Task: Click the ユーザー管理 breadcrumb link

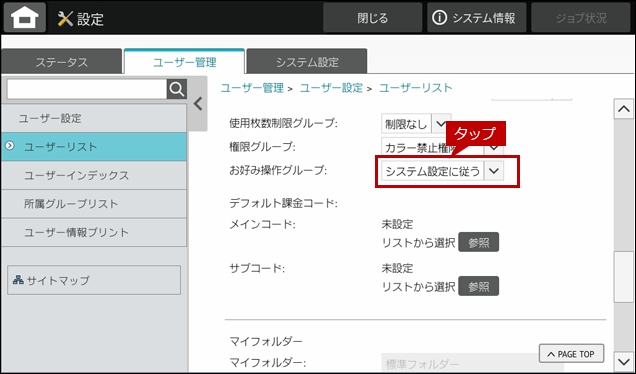Action: (252, 88)
